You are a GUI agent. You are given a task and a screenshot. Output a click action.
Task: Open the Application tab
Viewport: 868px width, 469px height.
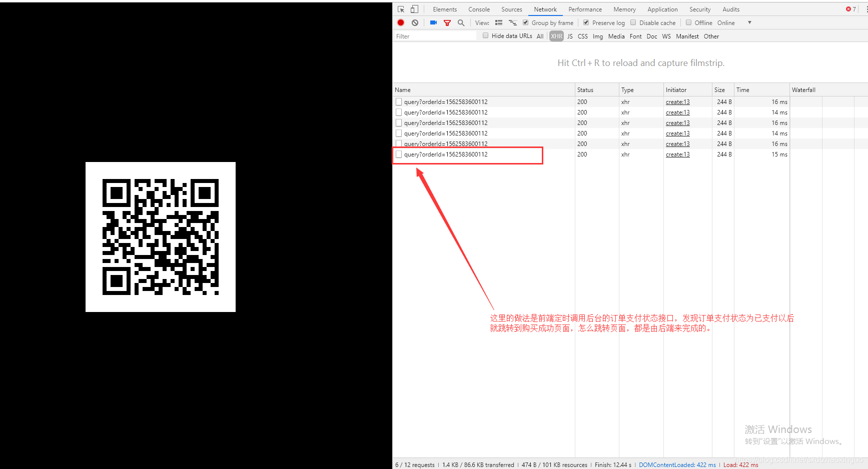tap(662, 9)
